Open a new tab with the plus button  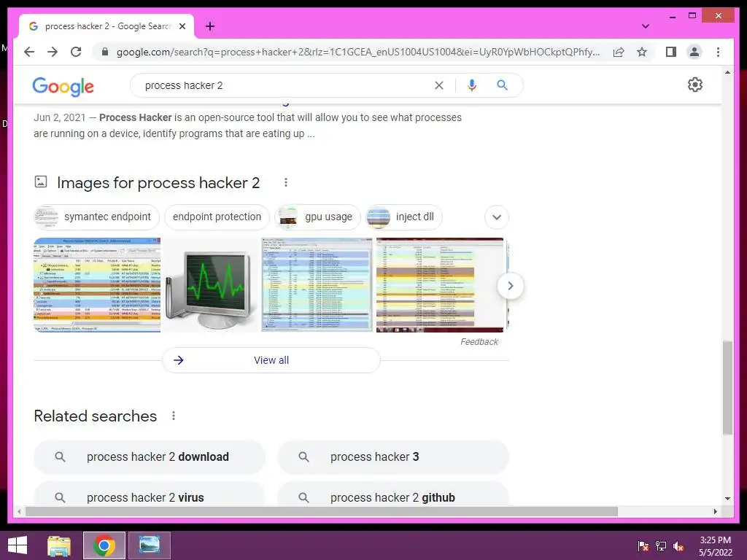(210, 26)
